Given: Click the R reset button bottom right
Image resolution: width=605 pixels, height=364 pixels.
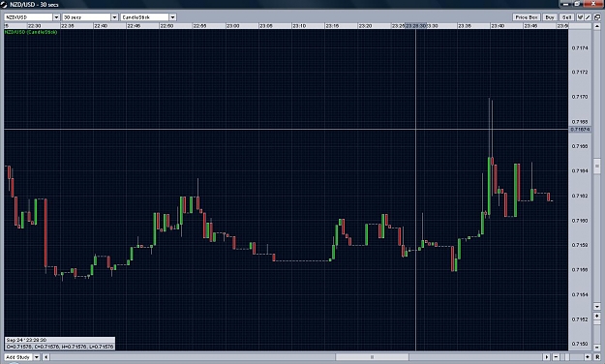Looking at the screenshot, I should pos(597,357).
